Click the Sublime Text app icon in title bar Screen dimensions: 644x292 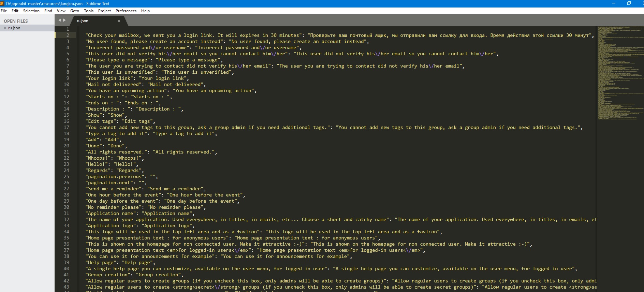(2, 3)
